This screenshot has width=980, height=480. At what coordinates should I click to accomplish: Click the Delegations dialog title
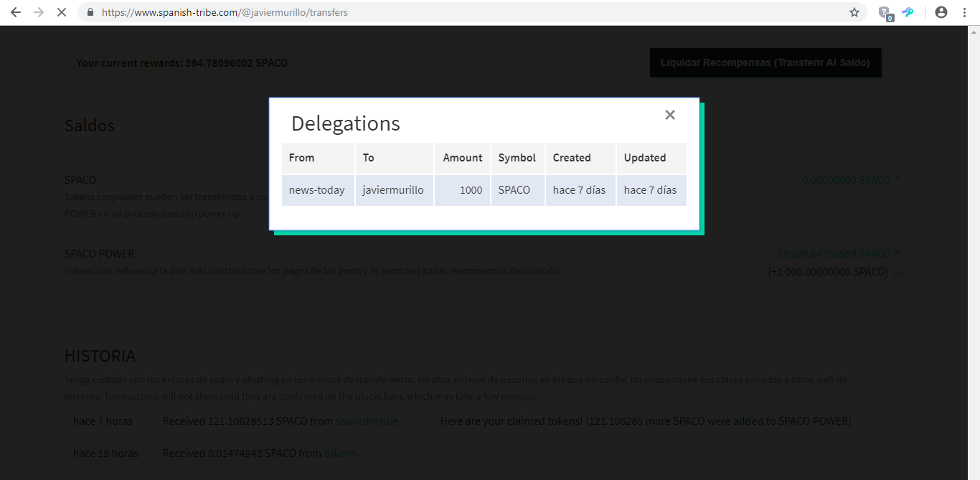tap(345, 123)
